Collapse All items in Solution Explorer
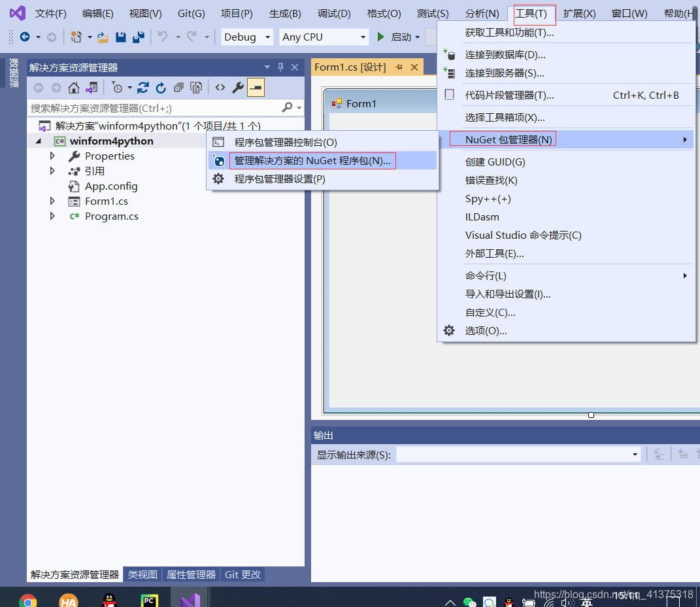The height and width of the screenshot is (607, 700). pos(178,87)
